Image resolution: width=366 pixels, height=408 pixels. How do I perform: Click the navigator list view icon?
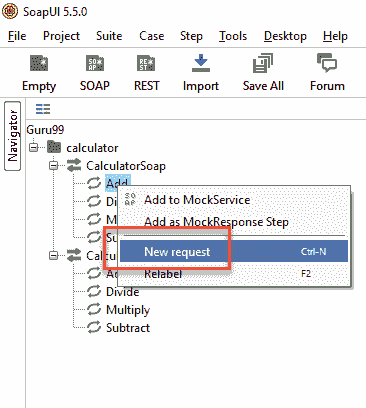pyautogui.click(x=43, y=109)
